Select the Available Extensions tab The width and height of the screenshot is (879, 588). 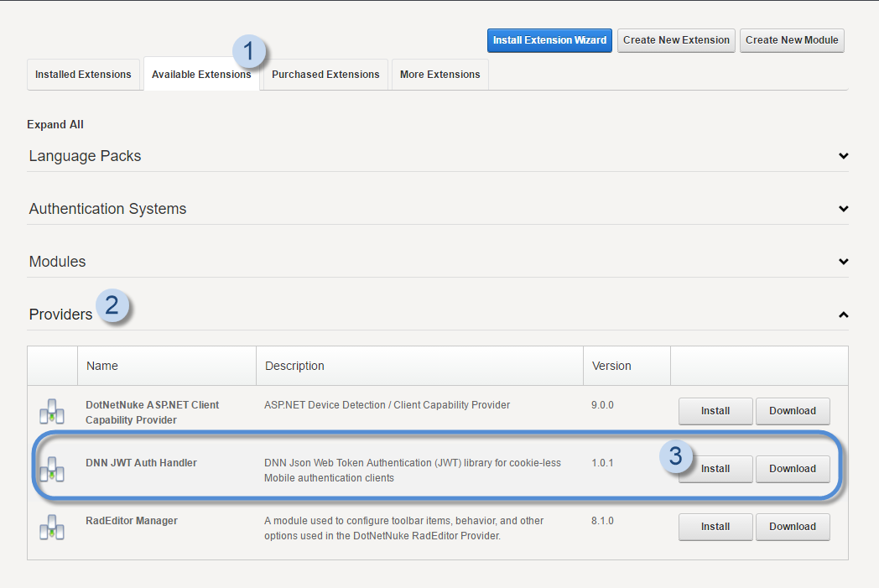[201, 75]
